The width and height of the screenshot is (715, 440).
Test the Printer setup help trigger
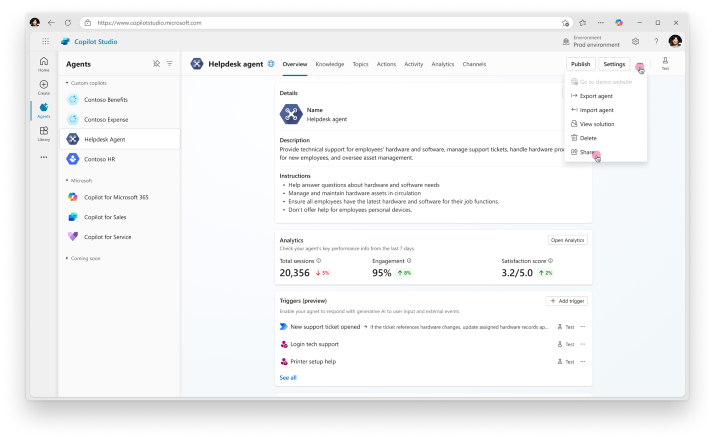tap(565, 362)
